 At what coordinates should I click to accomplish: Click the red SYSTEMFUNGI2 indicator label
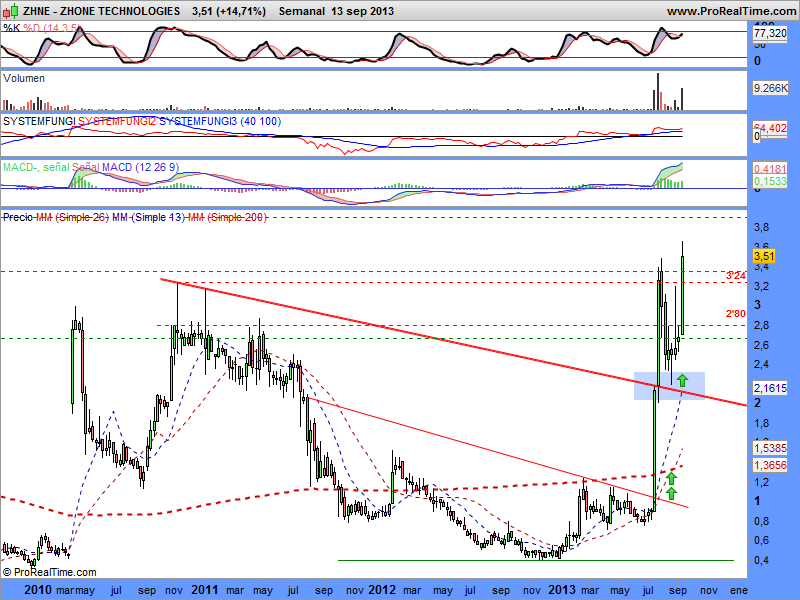point(117,121)
